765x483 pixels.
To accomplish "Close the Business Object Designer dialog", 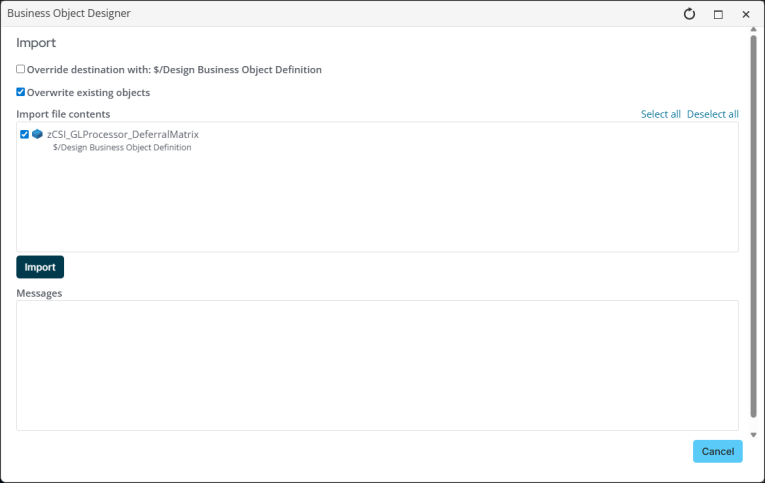I will coord(746,14).
